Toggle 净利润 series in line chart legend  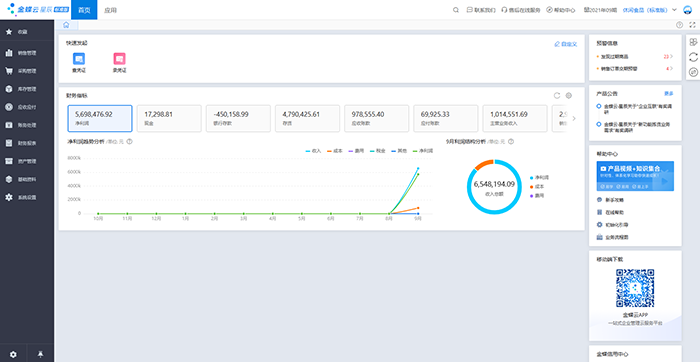(x=422, y=151)
